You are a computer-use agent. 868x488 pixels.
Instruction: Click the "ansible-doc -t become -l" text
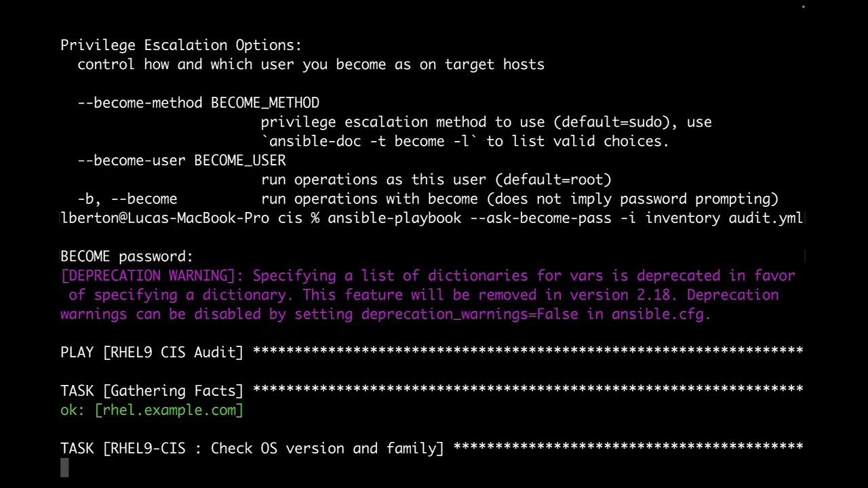coord(370,142)
